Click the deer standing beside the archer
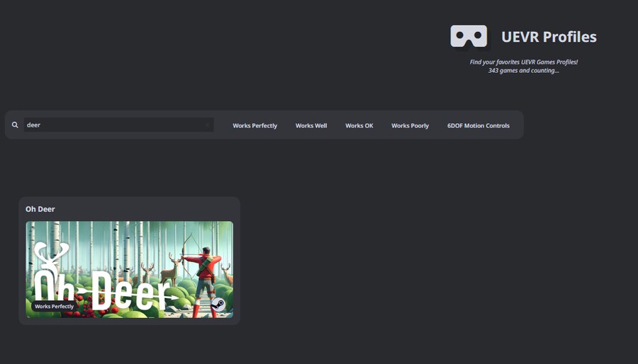Image resolution: width=638 pixels, height=364 pixels. [169, 271]
